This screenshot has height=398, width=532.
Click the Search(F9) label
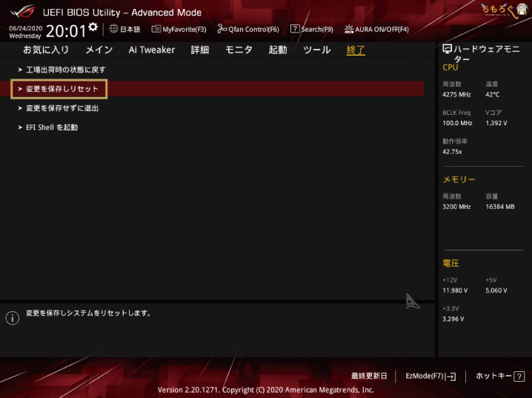(x=317, y=30)
